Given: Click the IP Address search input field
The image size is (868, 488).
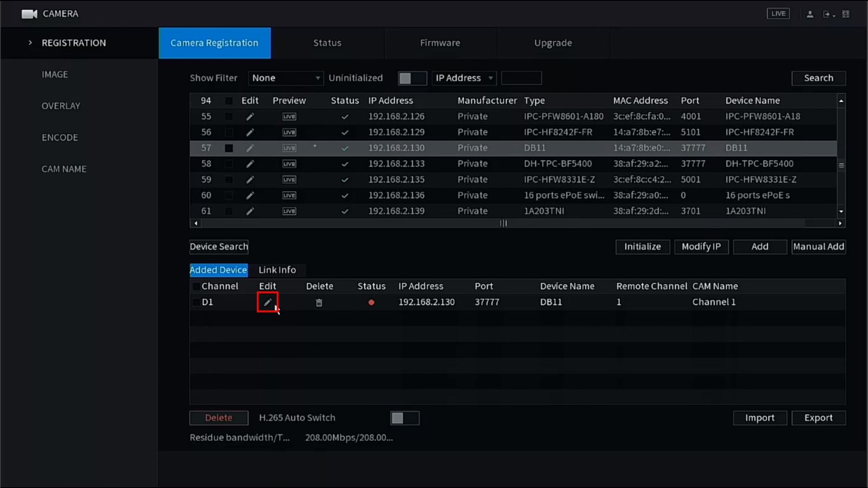Looking at the screenshot, I should [522, 78].
